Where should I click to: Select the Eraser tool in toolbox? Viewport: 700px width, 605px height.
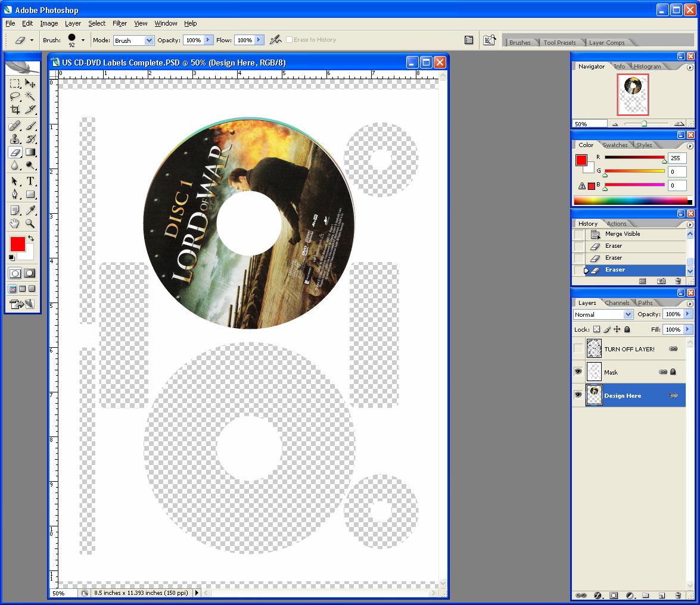pos(15,152)
